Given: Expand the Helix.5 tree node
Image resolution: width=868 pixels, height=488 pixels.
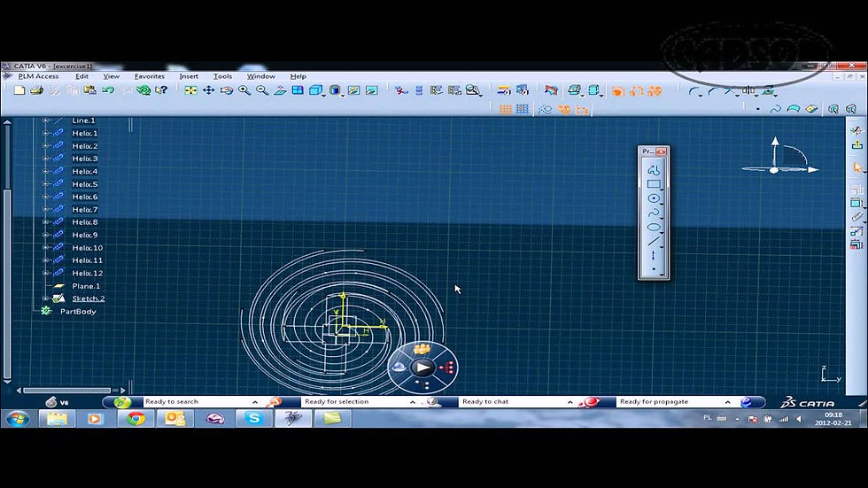Looking at the screenshot, I should tap(46, 184).
